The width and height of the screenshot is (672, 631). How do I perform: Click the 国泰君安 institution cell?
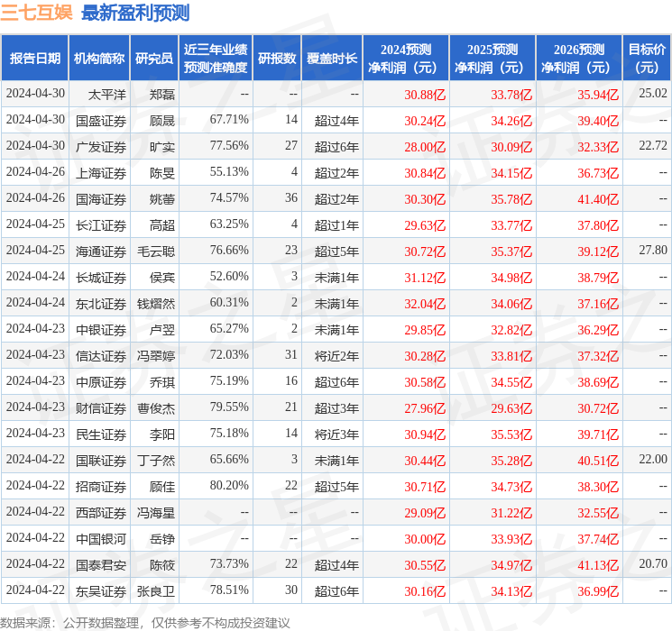coord(101,565)
